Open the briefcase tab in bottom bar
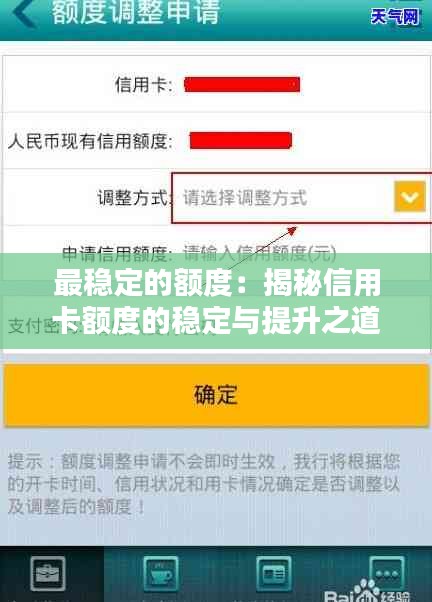The image size is (432, 602). [48, 574]
